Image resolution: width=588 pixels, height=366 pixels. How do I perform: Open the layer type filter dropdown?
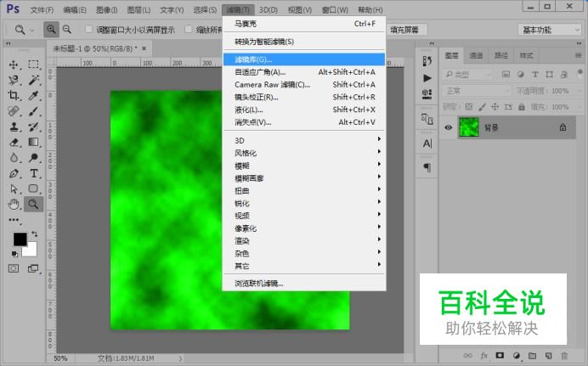coord(467,75)
